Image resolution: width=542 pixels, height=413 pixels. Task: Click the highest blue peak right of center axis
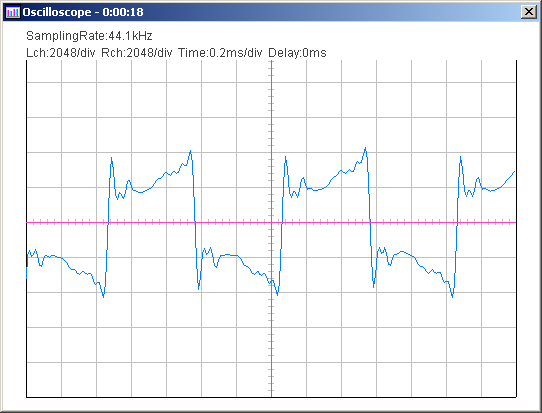click(365, 148)
